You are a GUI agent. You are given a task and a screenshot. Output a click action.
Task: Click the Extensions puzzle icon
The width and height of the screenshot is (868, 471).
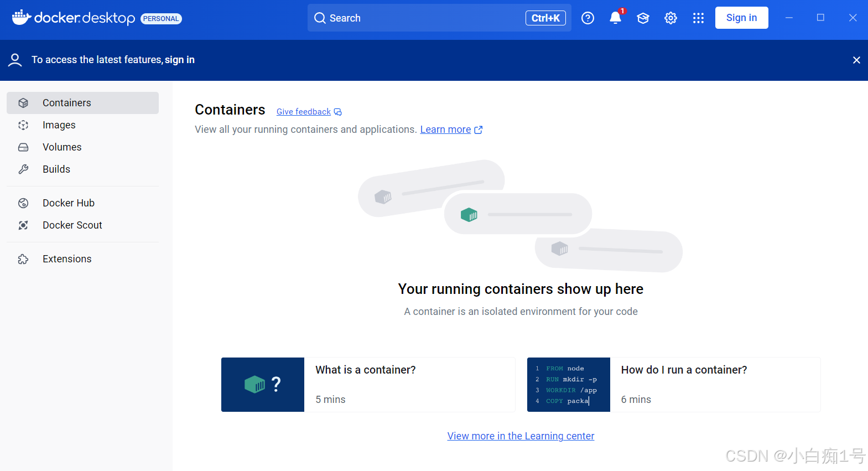(x=23, y=259)
